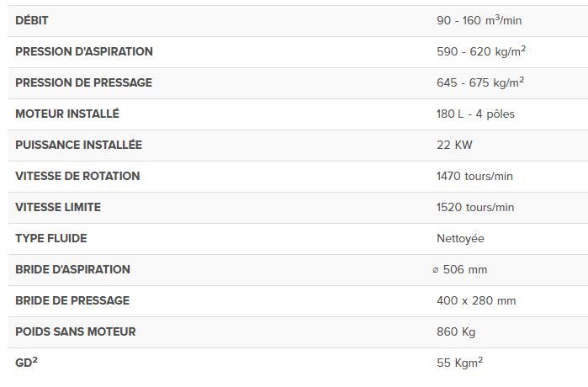588x387 pixels.
Task: Select the 1470 tours/min value
Action: click(x=474, y=176)
